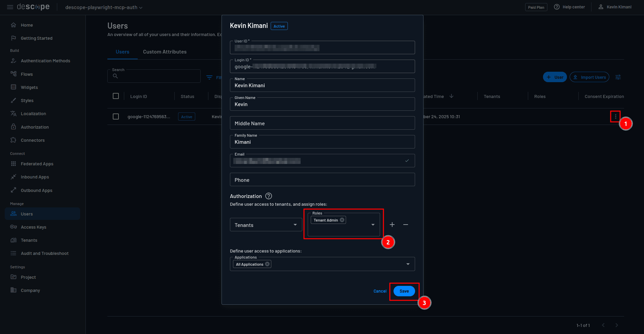
Task: Open the Roles dropdown containing Tenant Admin
Action: [373, 225]
